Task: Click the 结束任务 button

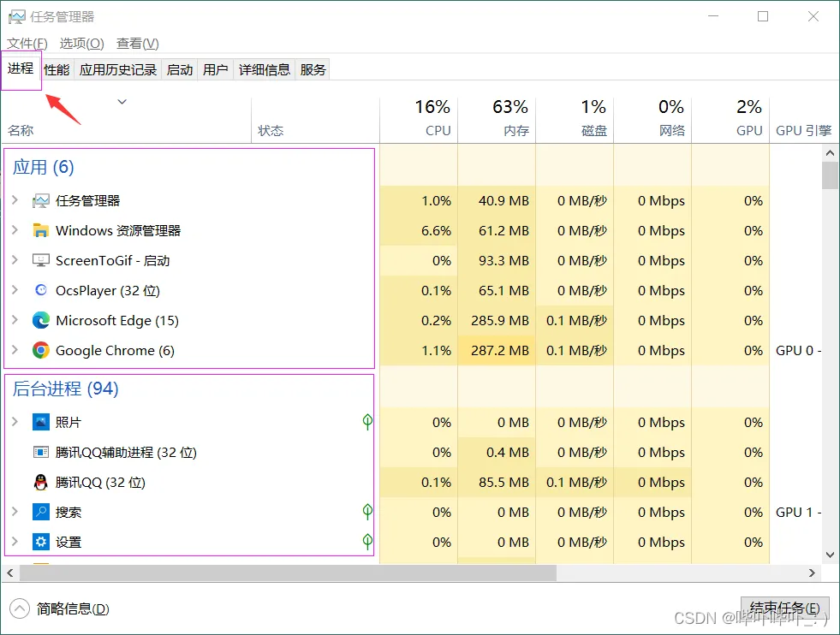Action: pyautogui.click(x=785, y=608)
